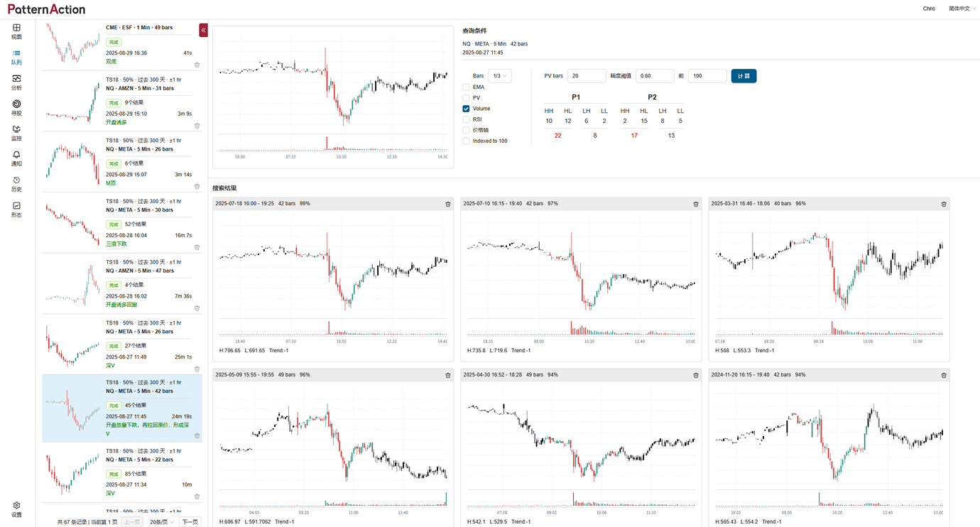Enable the EMA checkbox
Viewport: 980px width, 527px height.
click(466, 87)
